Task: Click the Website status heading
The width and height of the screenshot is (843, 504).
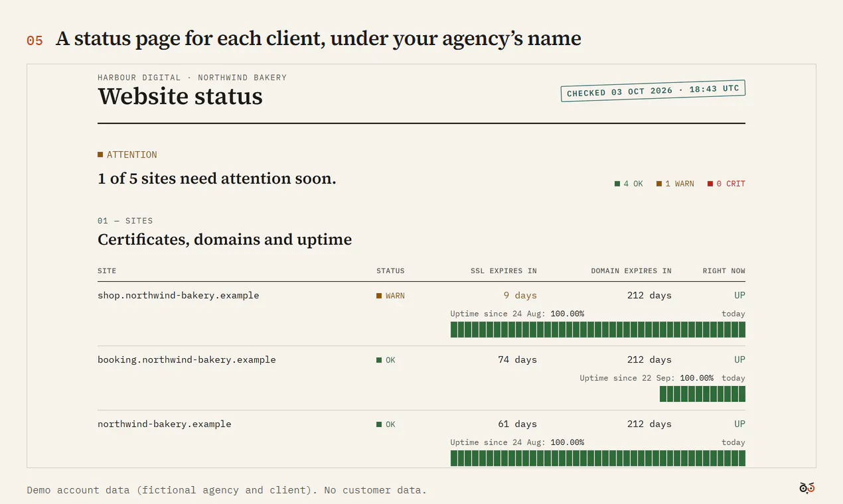Action: [x=180, y=97]
